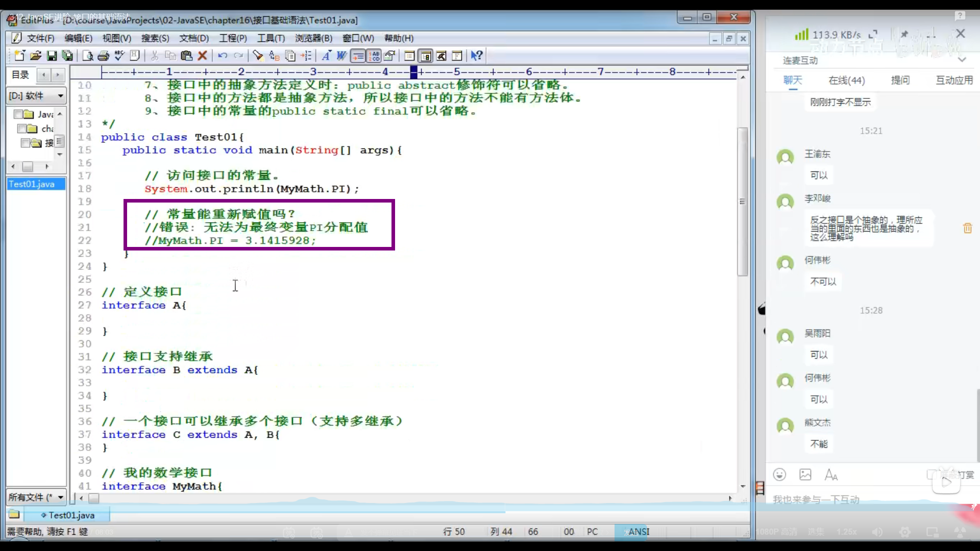Open the drive [D:] 软件 dropdown

tap(60, 96)
